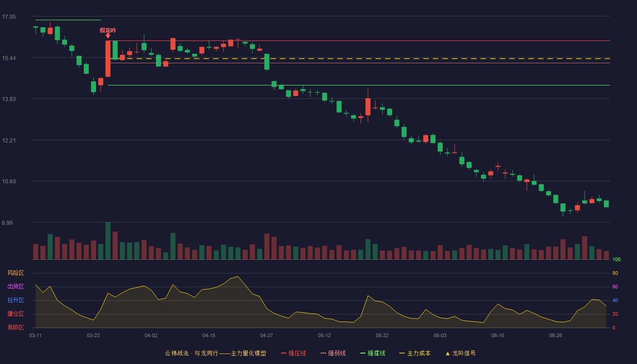Click the 06-03 date label

tap(440, 335)
